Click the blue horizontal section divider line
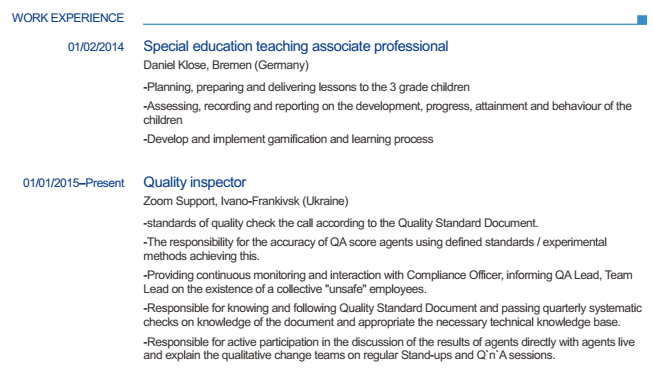 pos(390,24)
